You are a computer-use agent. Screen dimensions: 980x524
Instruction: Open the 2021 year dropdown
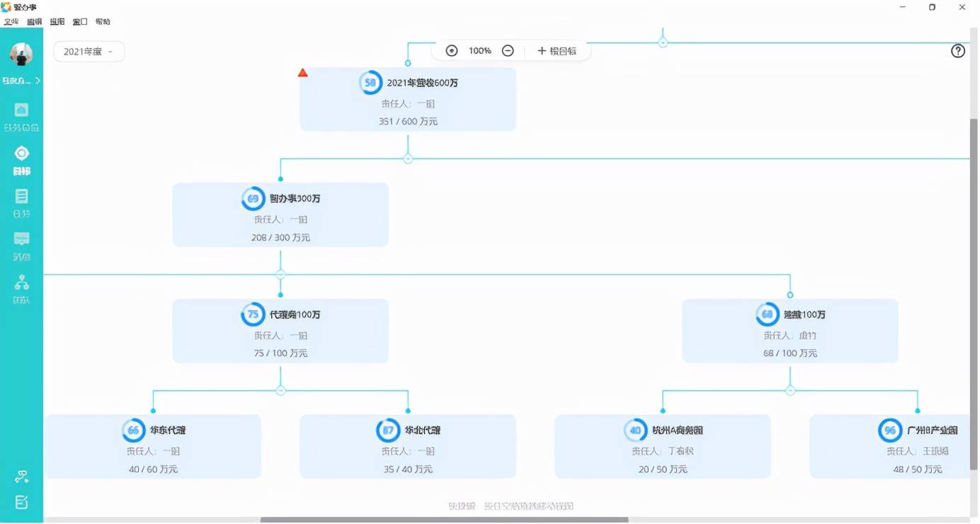point(89,52)
